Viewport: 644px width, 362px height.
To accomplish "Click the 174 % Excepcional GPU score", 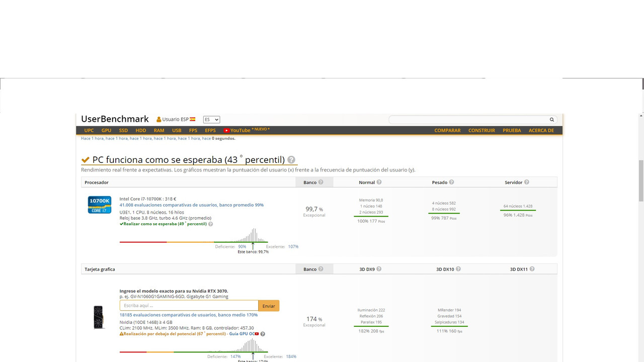I will (314, 321).
